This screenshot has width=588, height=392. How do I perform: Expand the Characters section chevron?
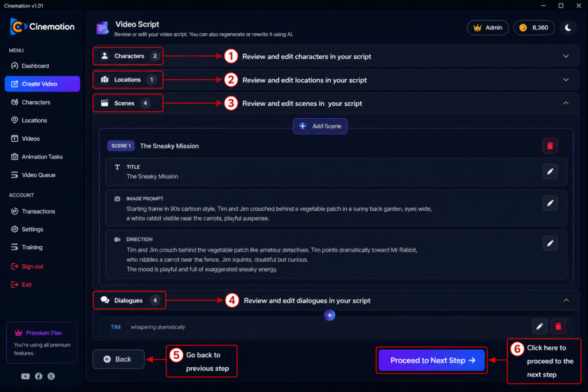(x=566, y=56)
